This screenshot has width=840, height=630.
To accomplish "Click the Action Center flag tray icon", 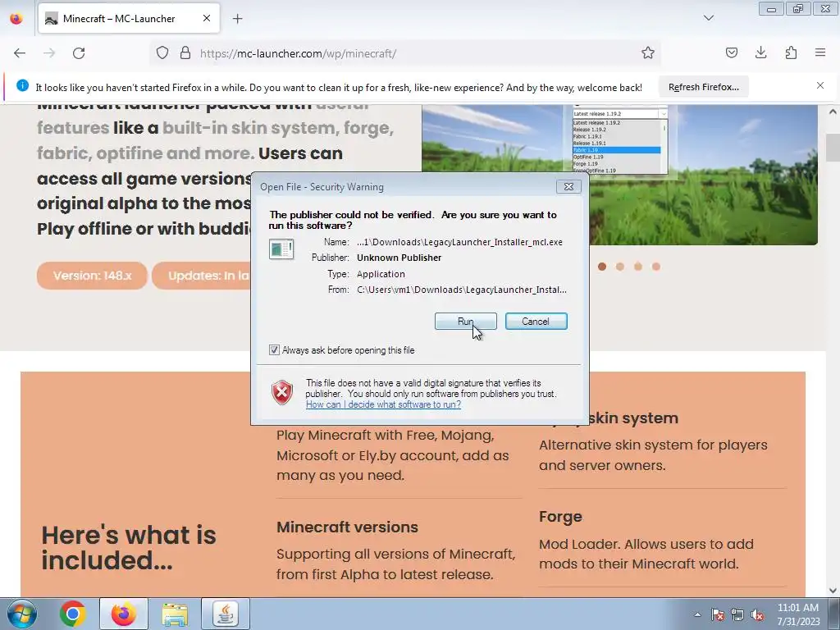I will 717,614.
